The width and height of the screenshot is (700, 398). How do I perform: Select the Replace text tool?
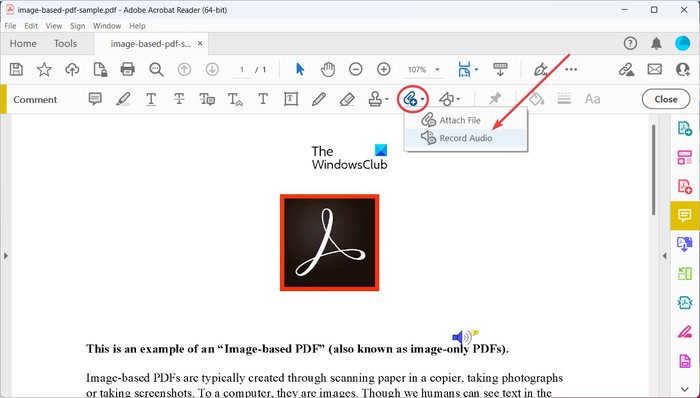(x=207, y=99)
